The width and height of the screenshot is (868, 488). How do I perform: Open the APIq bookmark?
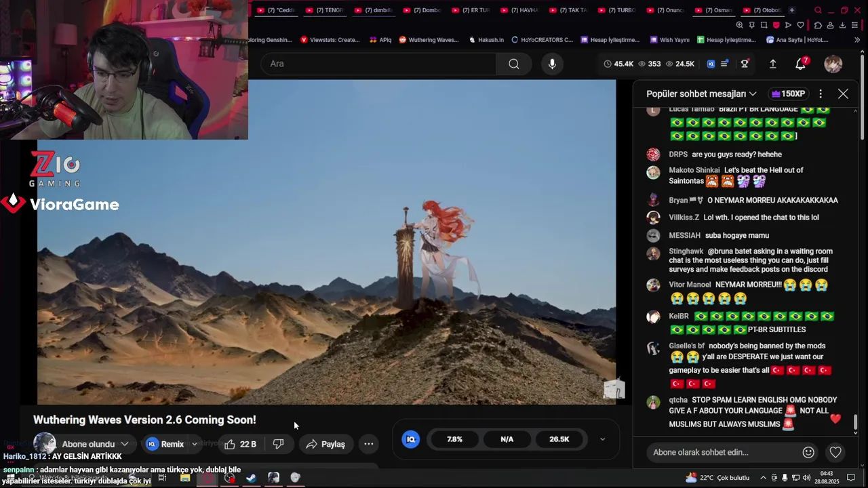point(380,40)
